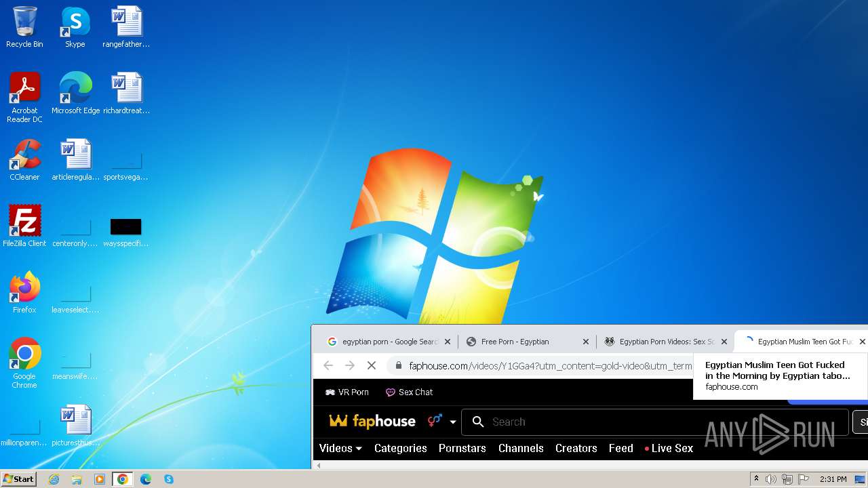Show hidden tray icons arrow

(x=756, y=479)
